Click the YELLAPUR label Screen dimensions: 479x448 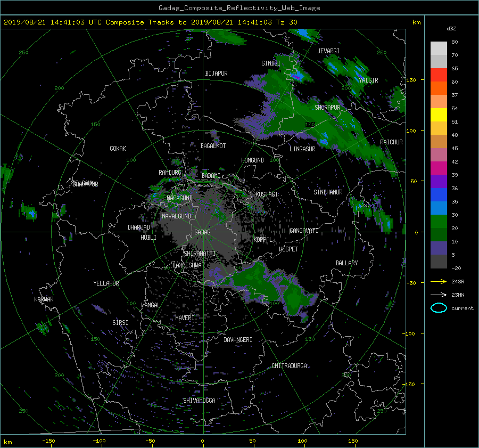pos(106,283)
